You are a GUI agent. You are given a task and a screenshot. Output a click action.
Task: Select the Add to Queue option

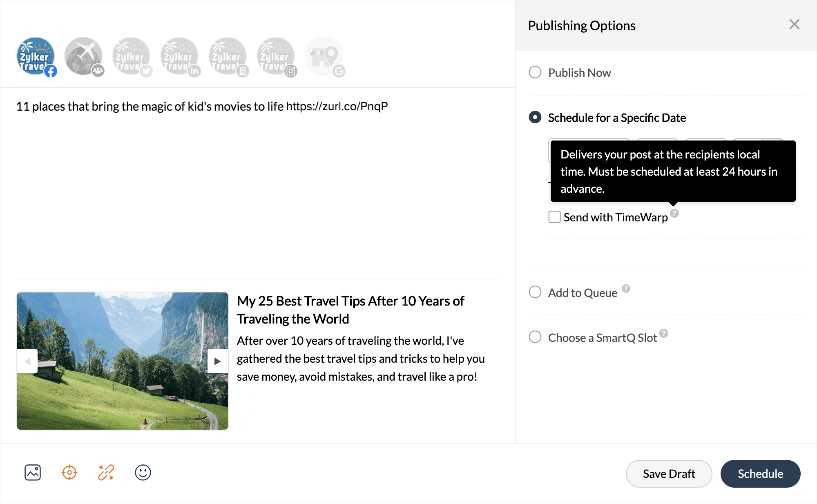point(535,292)
